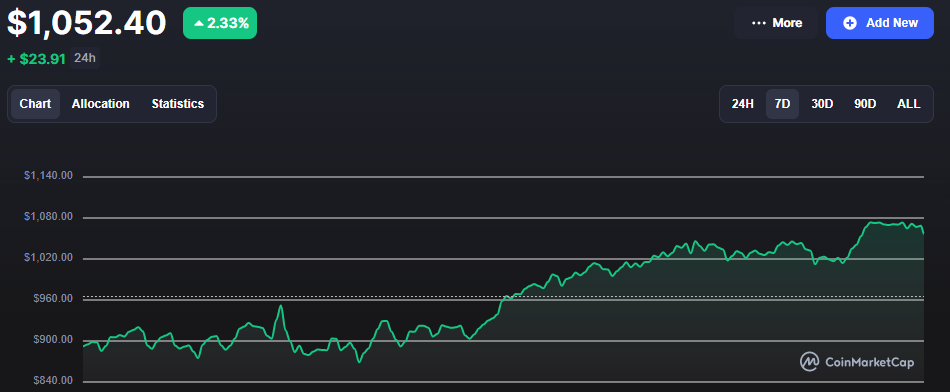
Task: Click the $1,080.00 axis label
Action: pos(48,217)
